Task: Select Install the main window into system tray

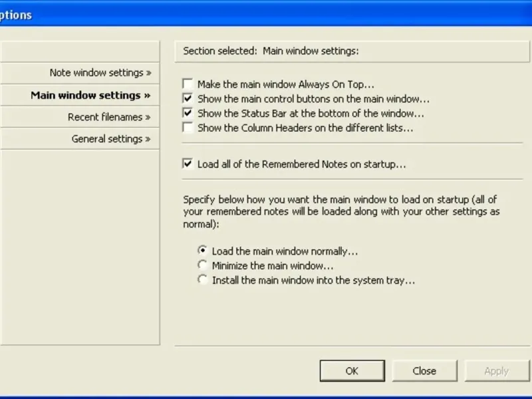Action: [203, 280]
